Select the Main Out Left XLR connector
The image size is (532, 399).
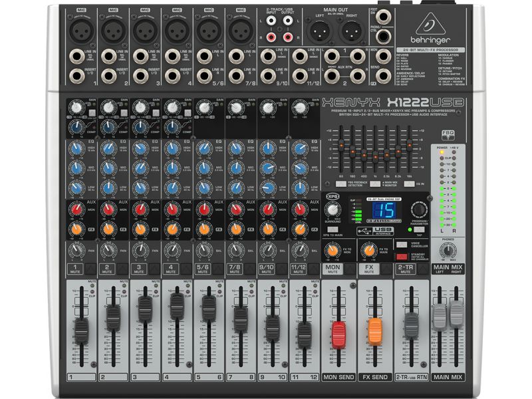click(320, 31)
